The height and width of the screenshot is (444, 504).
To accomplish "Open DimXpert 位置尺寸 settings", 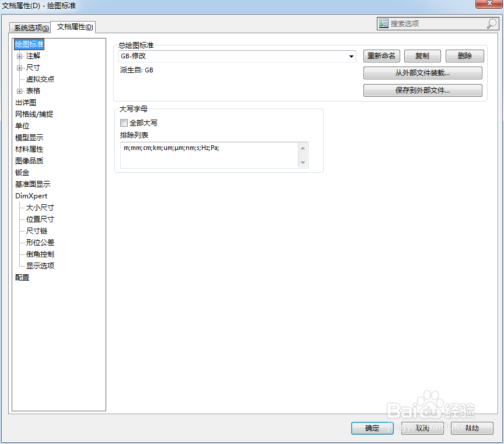I will (40, 219).
